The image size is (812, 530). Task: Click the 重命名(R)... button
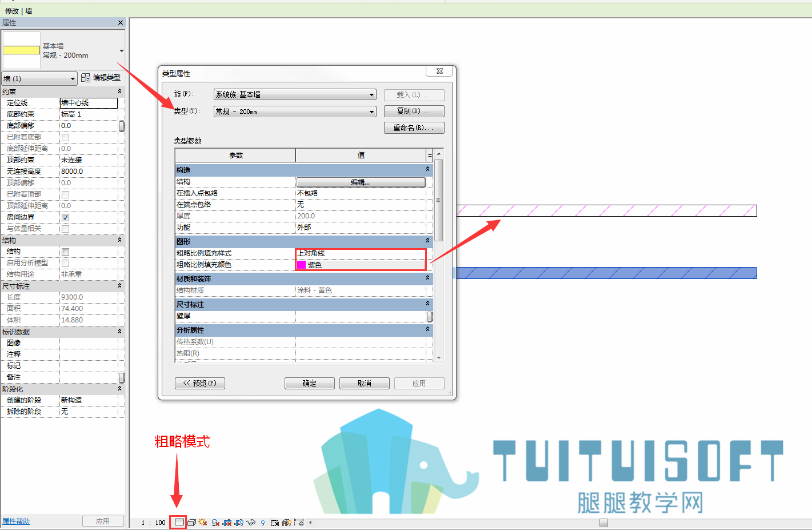coord(414,127)
